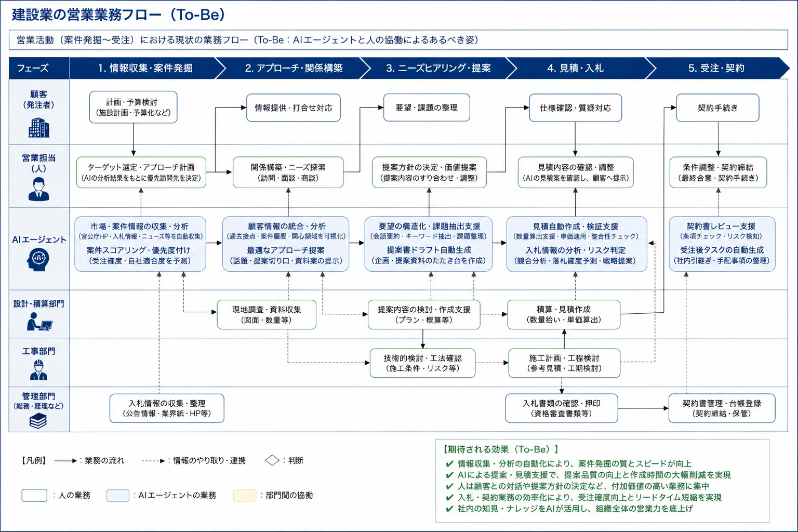The height and width of the screenshot is (532, 798).
Task: Click the solid arrow 業務の流れ legend symbol
Action: pyautogui.click(x=66, y=461)
